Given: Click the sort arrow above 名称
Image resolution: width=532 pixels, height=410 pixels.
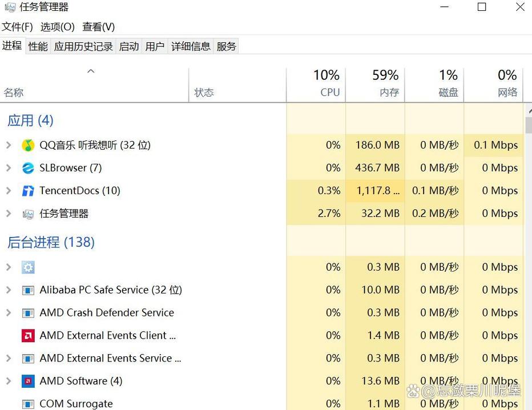Looking at the screenshot, I should 91,71.
